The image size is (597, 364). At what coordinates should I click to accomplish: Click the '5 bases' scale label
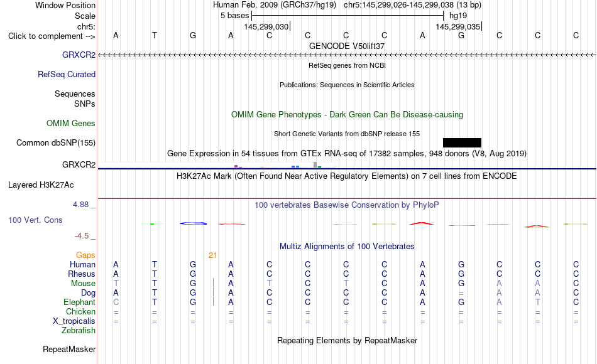point(234,16)
